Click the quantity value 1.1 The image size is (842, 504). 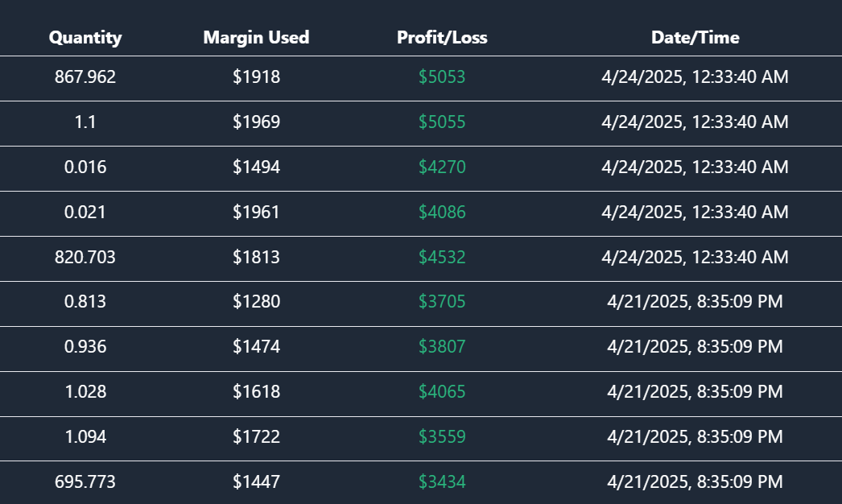(x=85, y=122)
